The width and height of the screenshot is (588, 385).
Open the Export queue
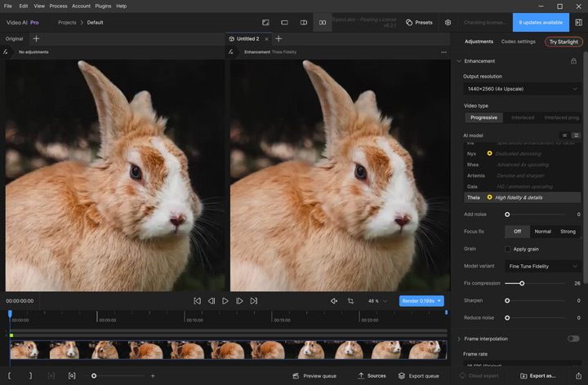tap(418, 376)
